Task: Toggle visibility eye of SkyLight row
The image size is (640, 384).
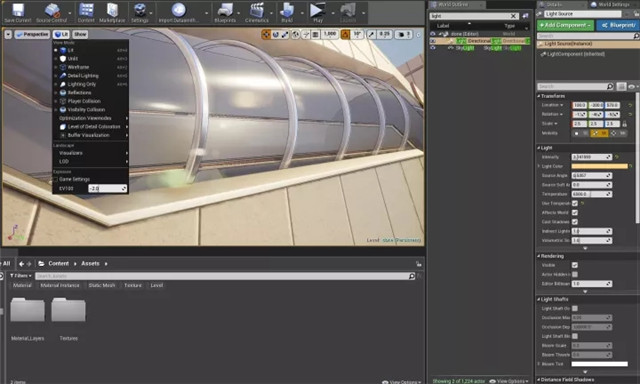Action: [433, 48]
